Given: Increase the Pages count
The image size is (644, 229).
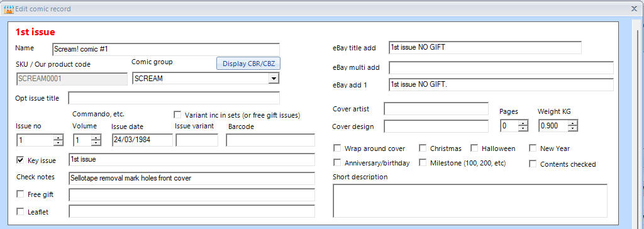Looking at the screenshot, I should tap(523, 123).
